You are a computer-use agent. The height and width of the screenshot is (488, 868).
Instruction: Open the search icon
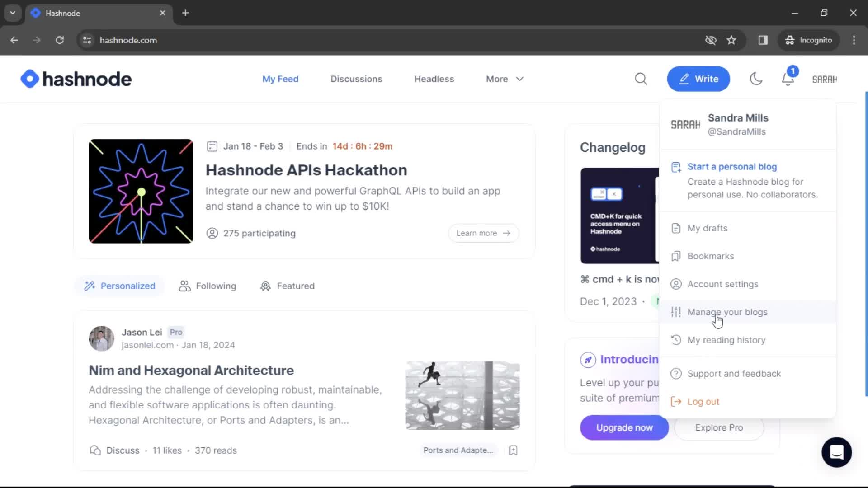640,78
